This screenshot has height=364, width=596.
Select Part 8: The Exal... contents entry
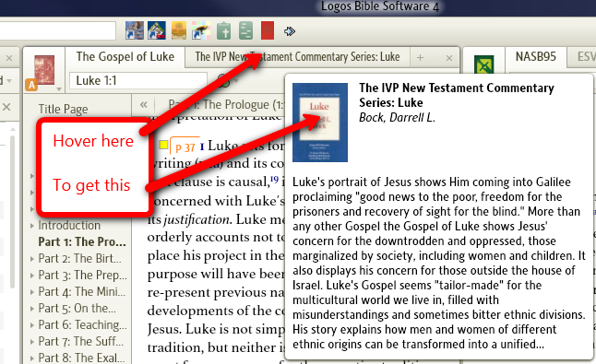[81, 358]
